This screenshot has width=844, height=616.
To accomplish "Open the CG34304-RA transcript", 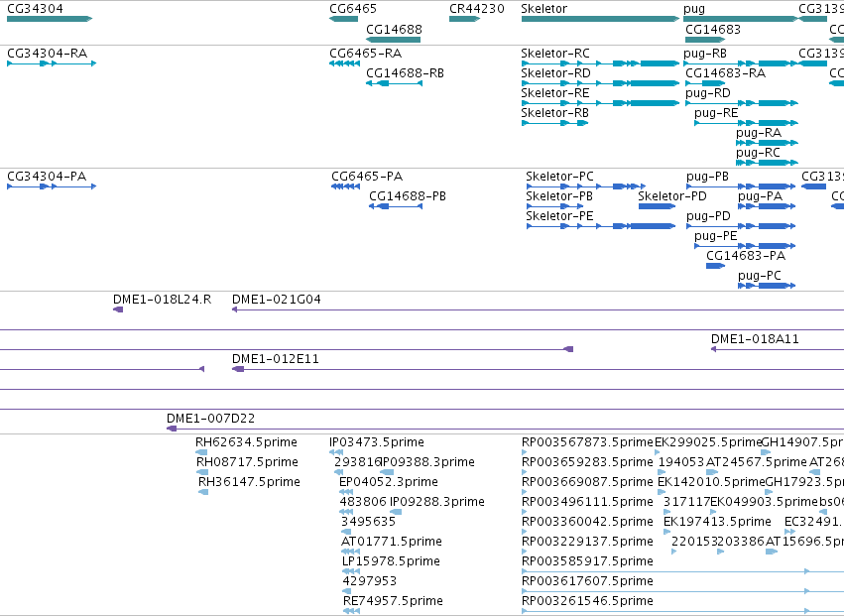I will click(x=52, y=63).
